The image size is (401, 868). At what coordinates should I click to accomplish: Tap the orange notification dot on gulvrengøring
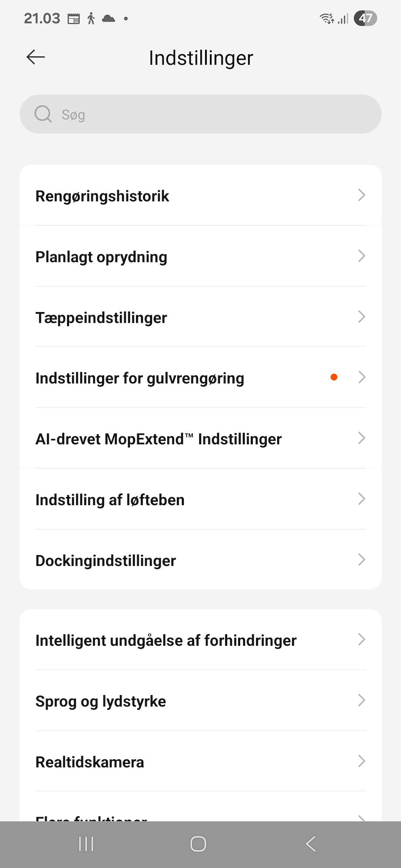point(334,377)
